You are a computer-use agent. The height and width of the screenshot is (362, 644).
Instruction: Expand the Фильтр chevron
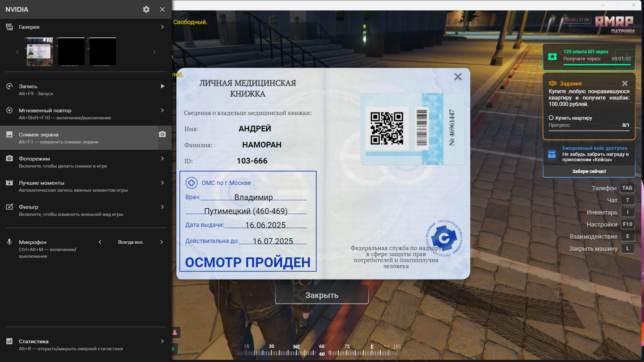(162, 207)
